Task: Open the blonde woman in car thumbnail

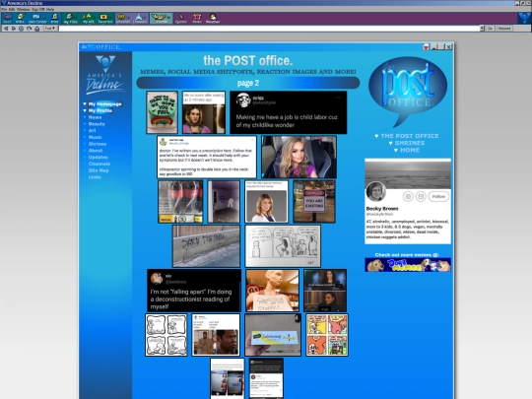Action: 299,157
